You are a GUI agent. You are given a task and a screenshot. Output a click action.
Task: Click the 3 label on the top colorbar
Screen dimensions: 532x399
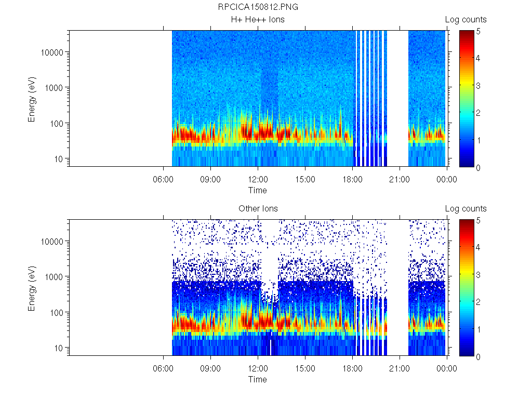click(478, 86)
